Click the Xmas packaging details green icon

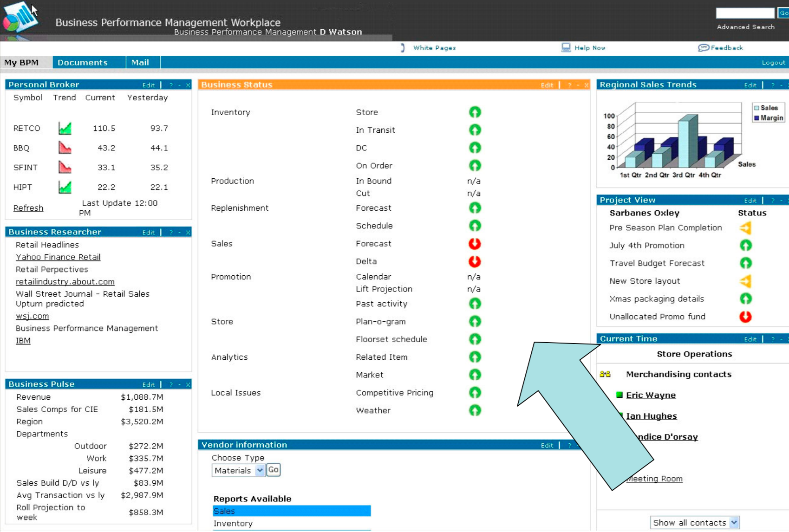pyautogui.click(x=745, y=299)
